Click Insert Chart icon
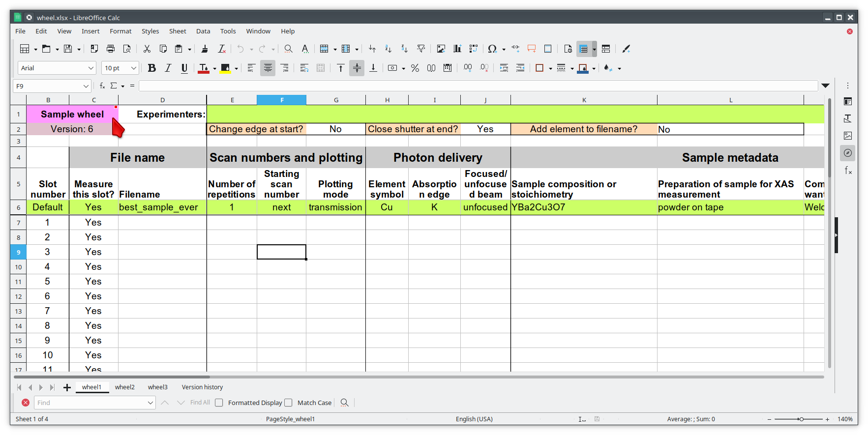868x435 pixels. pos(457,49)
